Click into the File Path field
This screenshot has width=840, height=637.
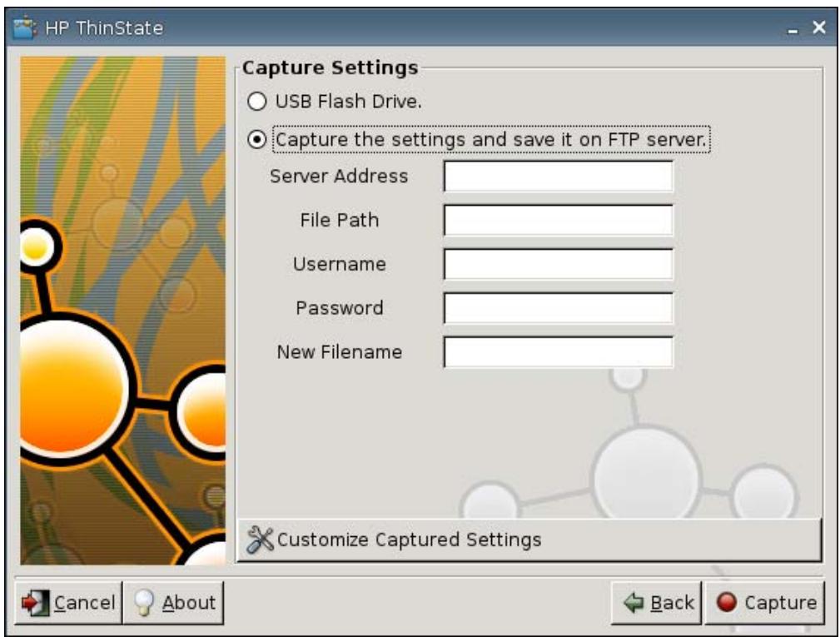pos(559,220)
